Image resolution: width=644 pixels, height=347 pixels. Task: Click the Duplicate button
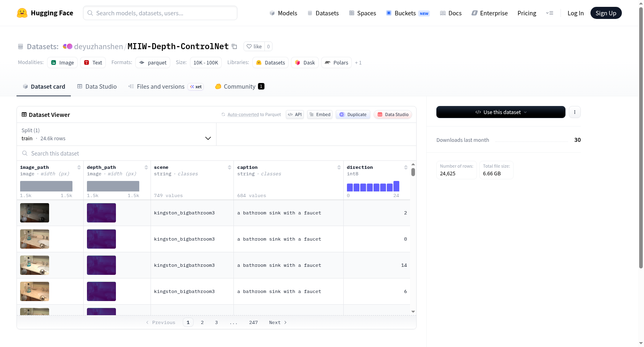click(353, 114)
